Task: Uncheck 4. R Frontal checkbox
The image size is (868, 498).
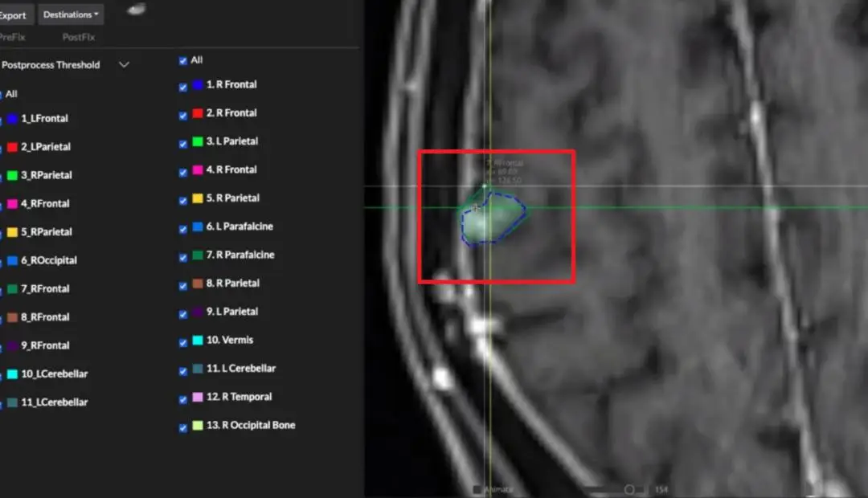Action: [183, 172]
